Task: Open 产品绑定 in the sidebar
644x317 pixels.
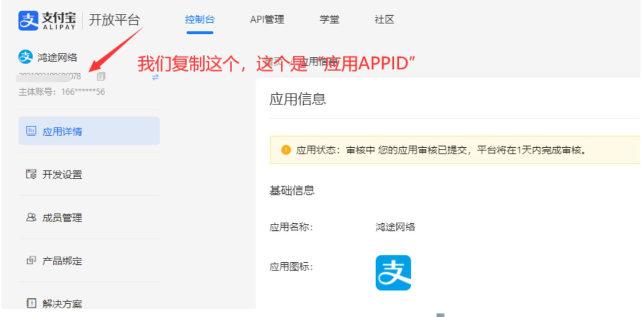Action: (x=89, y=261)
